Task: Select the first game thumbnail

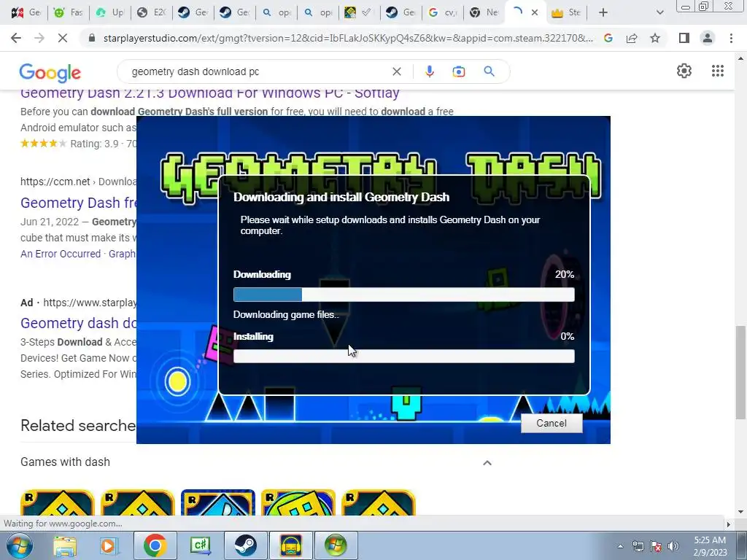Action: coord(57,502)
